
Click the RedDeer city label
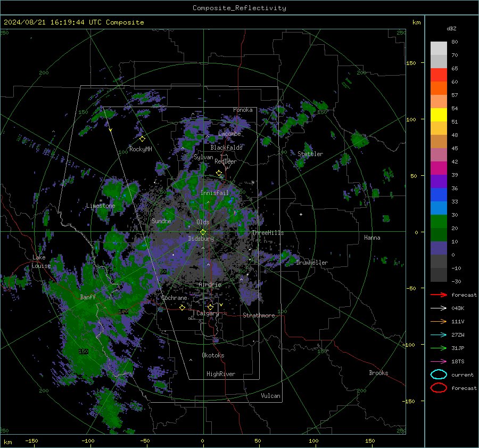226,161
